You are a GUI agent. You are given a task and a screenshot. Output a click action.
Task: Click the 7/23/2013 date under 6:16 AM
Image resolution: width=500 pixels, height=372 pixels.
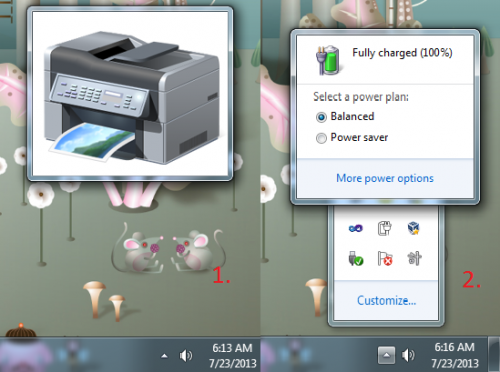coord(455,363)
